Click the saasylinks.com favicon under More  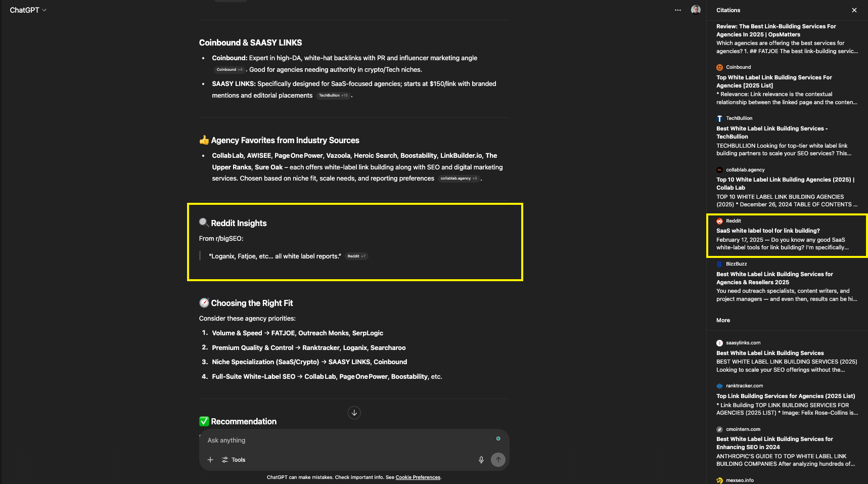click(719, 342)
